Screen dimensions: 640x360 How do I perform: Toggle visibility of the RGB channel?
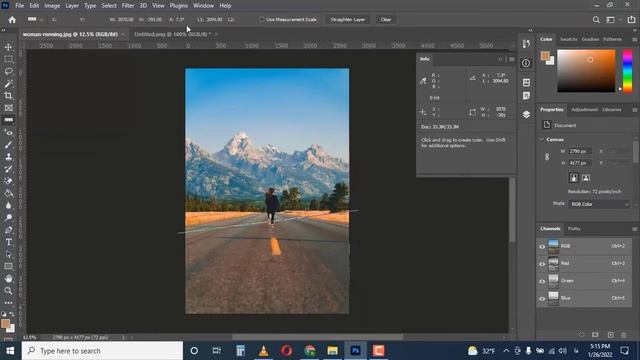542,247
